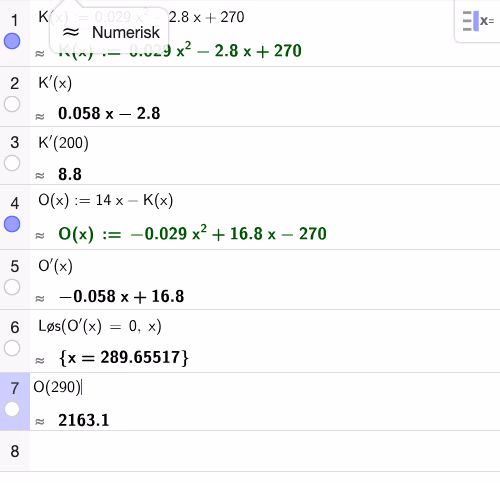Click the output {x = 289.65517}
Image resolution: width=500 pixels, height=483 pixels.
[x=124, y=358]
